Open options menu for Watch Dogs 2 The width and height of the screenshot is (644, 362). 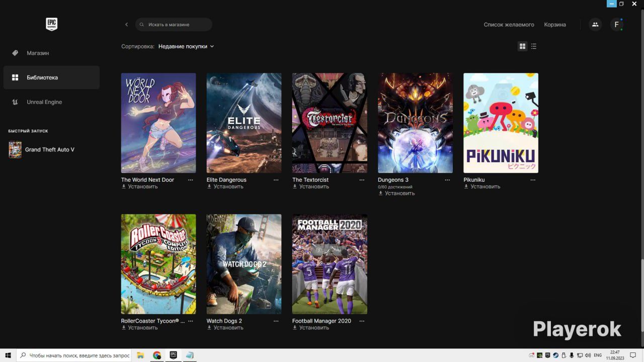click(x=276, y=321)
